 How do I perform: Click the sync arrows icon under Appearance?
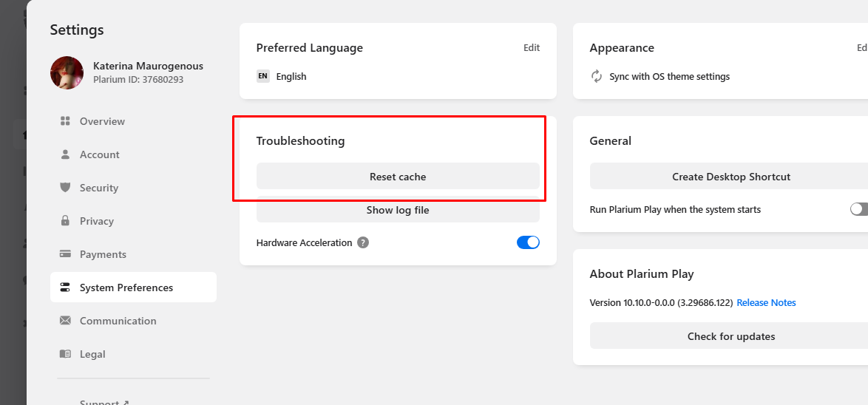pos(597,76)
